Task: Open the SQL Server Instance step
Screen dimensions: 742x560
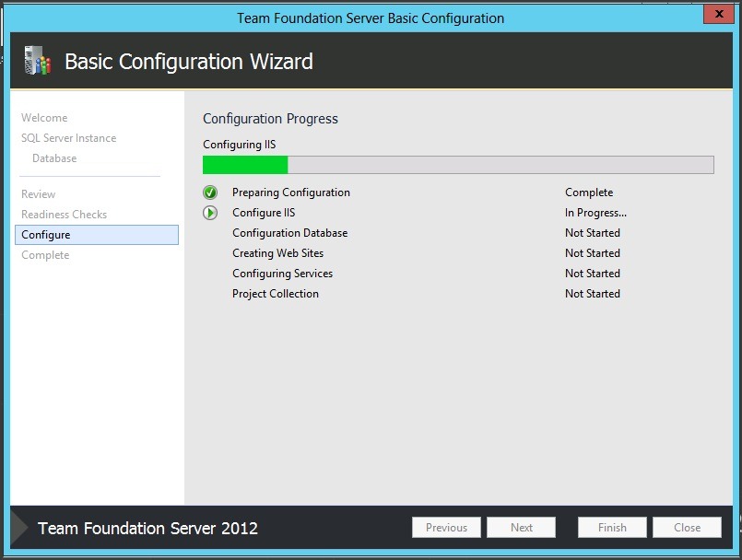Action: (x=68, y=138)
